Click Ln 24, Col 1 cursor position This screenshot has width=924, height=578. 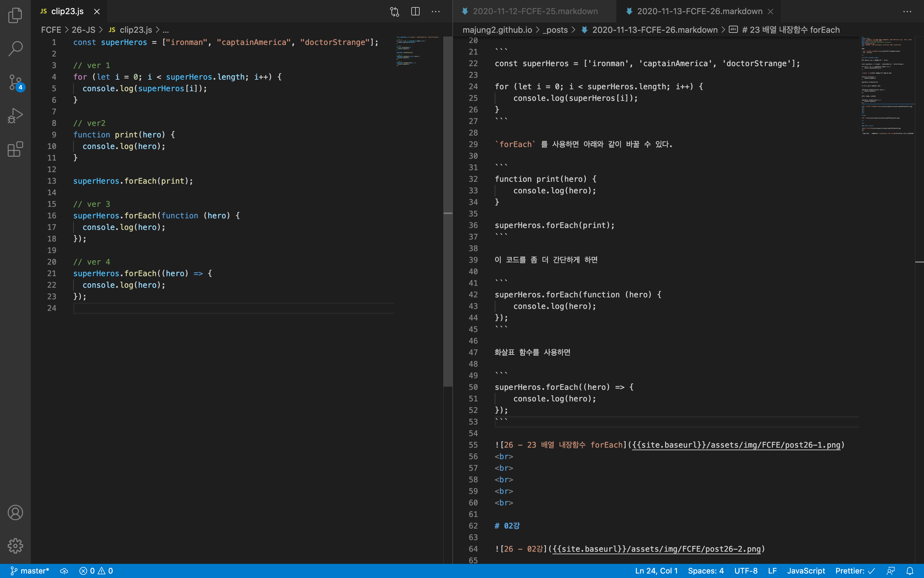click(x=656, y=571)
